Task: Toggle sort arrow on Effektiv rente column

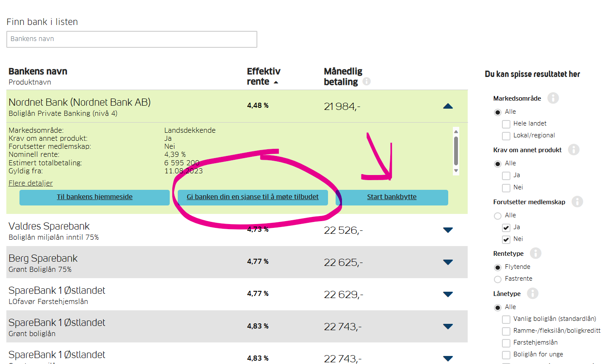Action: [276, 82]
